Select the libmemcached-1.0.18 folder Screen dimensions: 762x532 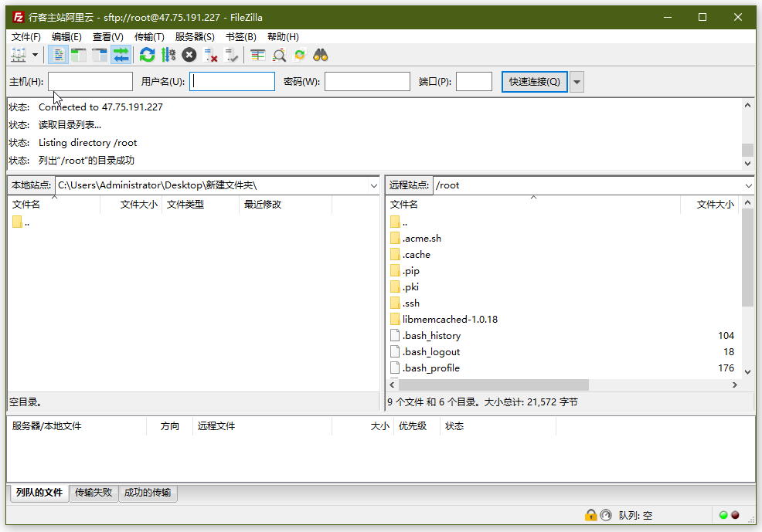[x=444, y=320]
